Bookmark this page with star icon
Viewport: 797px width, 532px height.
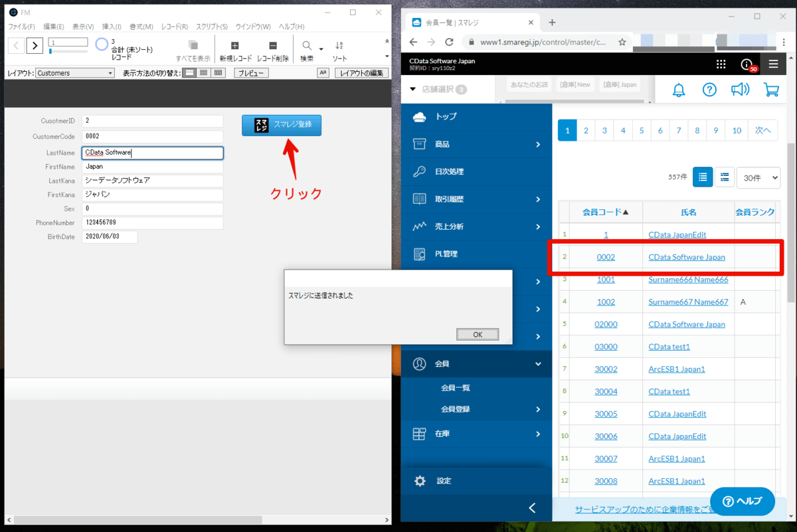622,42
